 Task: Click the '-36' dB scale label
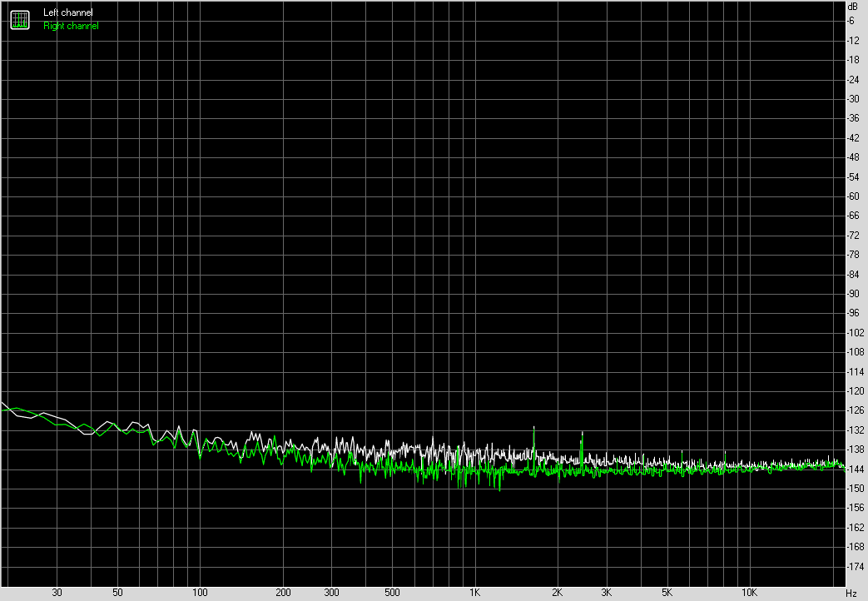click(853, 118)
